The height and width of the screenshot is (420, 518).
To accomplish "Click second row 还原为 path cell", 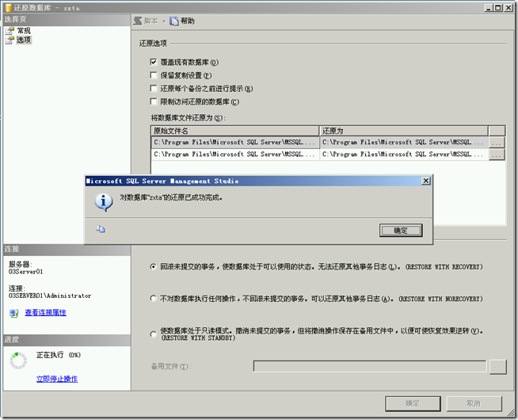I will click(404, 155).
